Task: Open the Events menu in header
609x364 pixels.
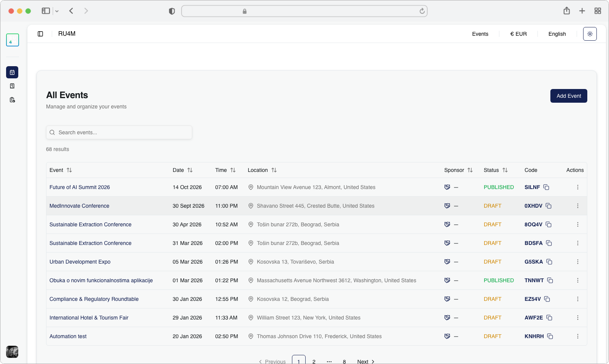Action: point(480,34)
